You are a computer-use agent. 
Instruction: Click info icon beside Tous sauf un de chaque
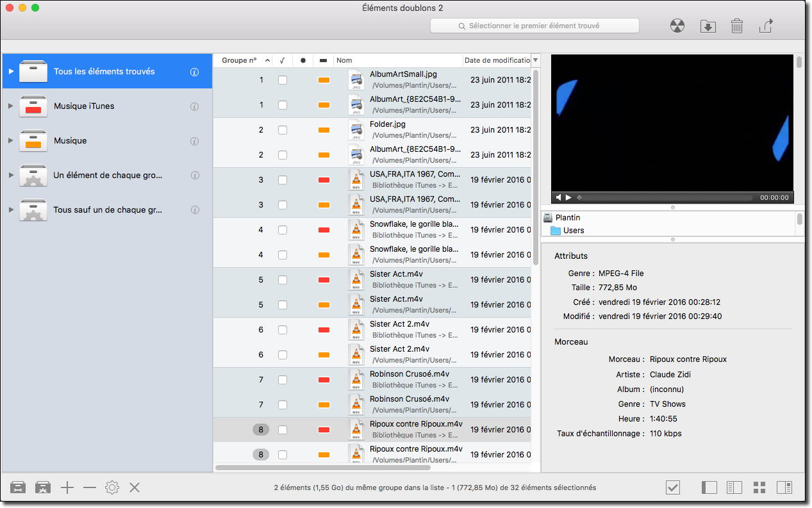(195, 210)
